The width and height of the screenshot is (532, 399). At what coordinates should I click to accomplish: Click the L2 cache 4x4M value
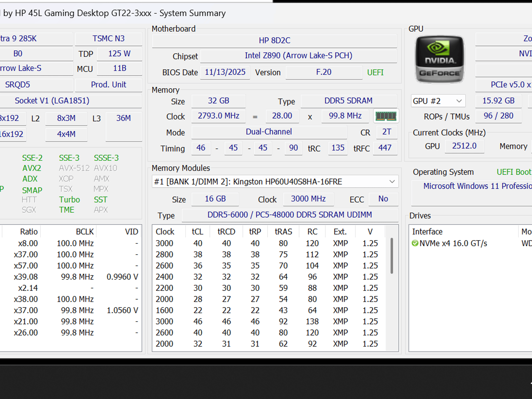(66, 134)
